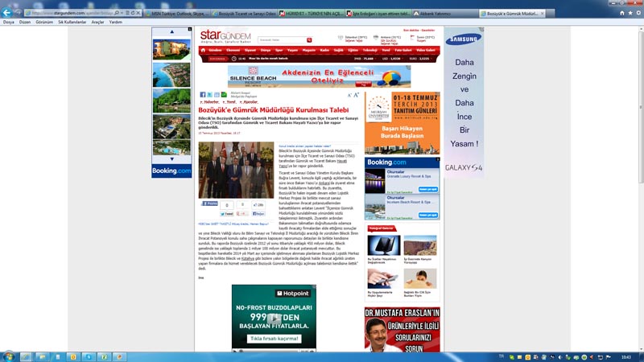Click the clock icon in news ticker
The height and width of the screenshot is (362, 644).
point(234,59)
